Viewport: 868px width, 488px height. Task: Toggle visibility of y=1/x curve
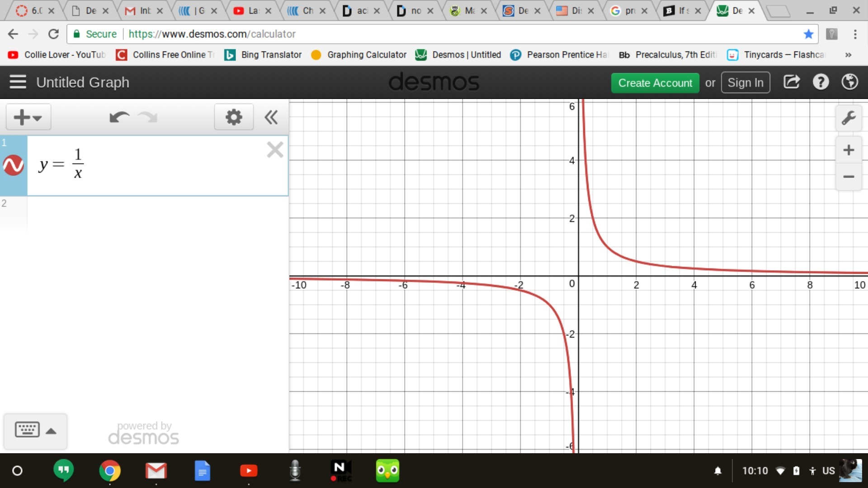pos(14,165)
